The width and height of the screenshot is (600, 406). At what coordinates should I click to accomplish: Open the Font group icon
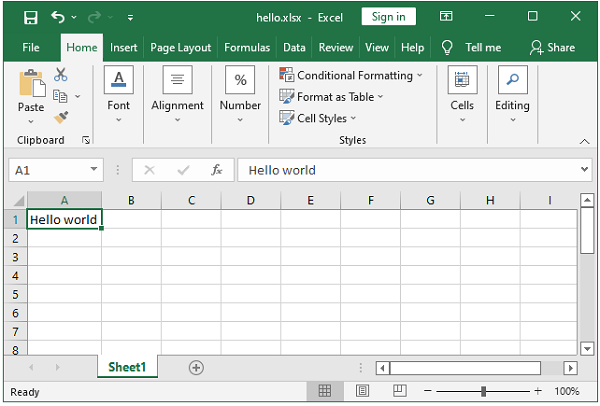(x=118, y=82)
